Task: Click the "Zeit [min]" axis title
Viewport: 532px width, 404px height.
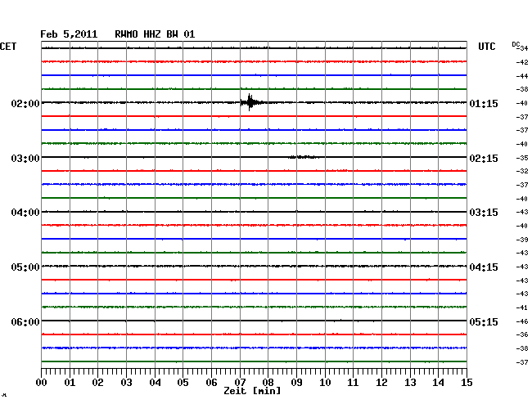Action: 252,391
